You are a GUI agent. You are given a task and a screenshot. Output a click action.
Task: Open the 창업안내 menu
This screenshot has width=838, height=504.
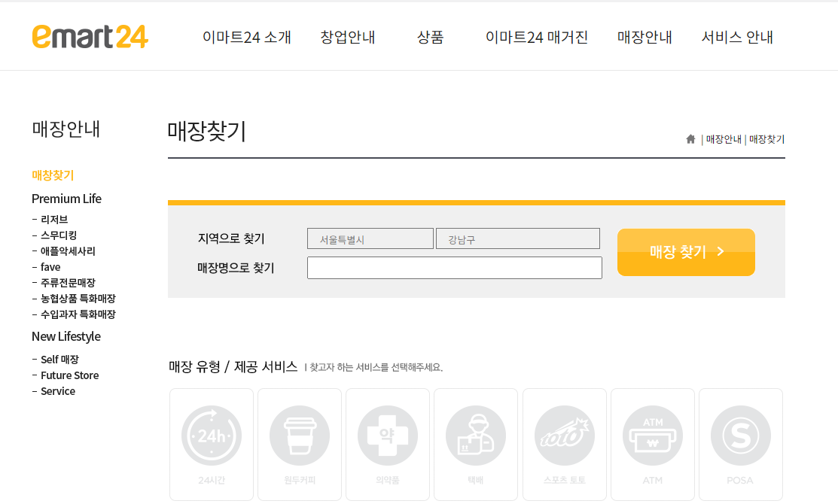[347, 38]
